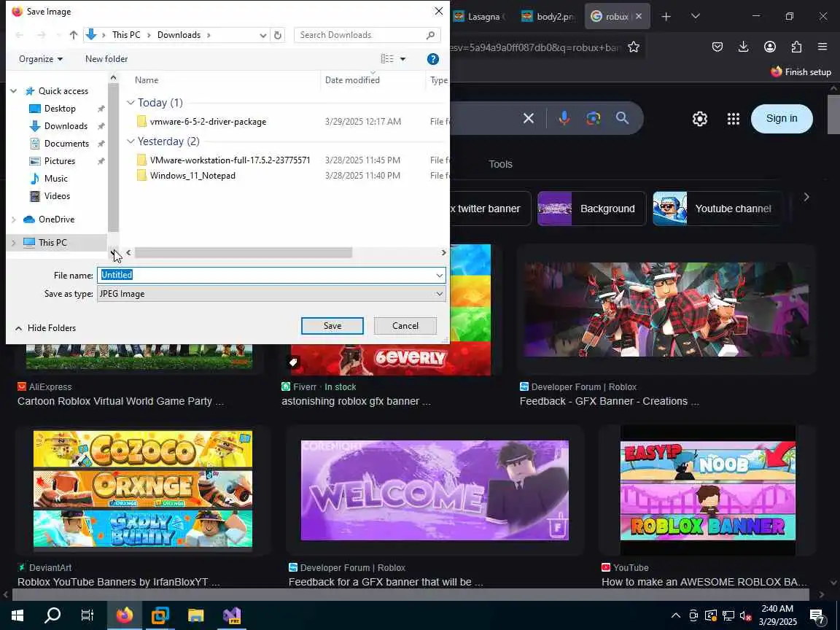Select the Youtube channel filter chip
840x630 pixels.
(x=716, y=209)
